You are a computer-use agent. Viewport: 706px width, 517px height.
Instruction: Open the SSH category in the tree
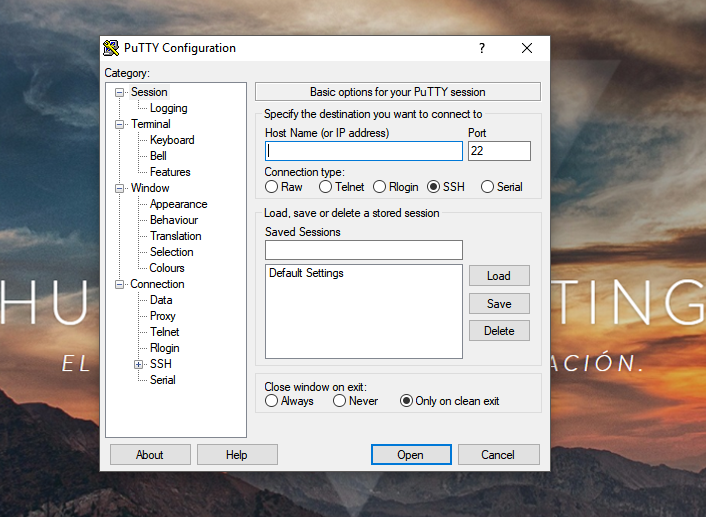[x=160, y=364]
